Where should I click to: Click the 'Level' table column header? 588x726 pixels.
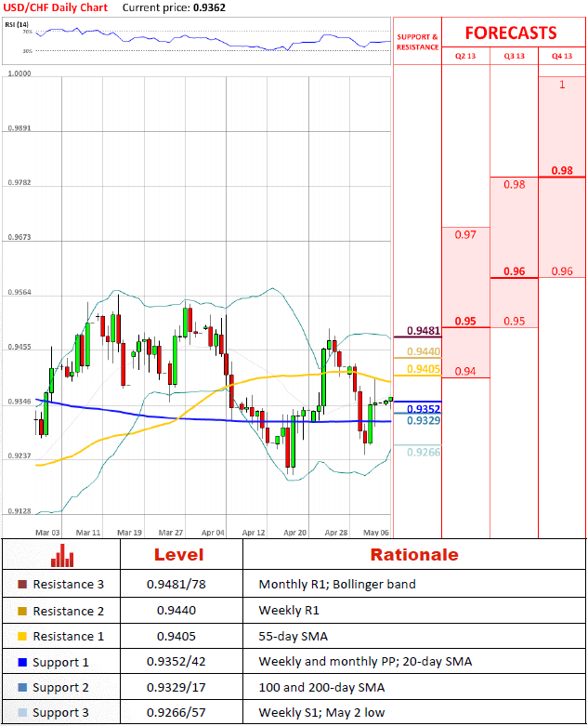(178, 555)
